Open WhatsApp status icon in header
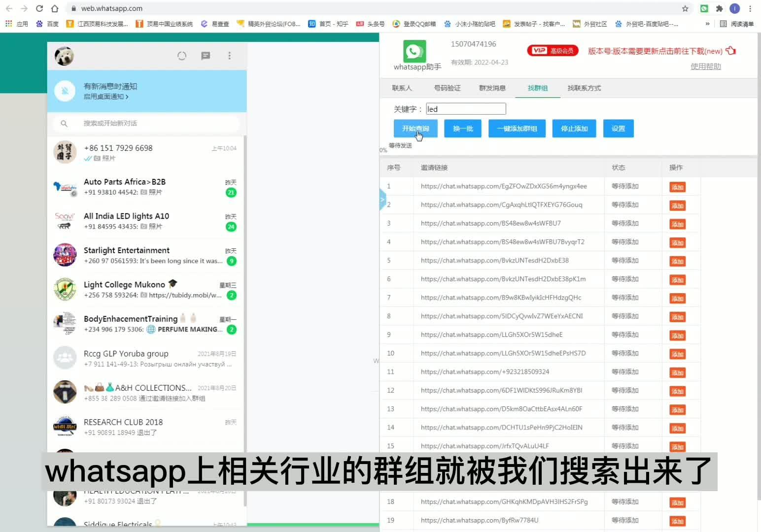 coord(182,56)
